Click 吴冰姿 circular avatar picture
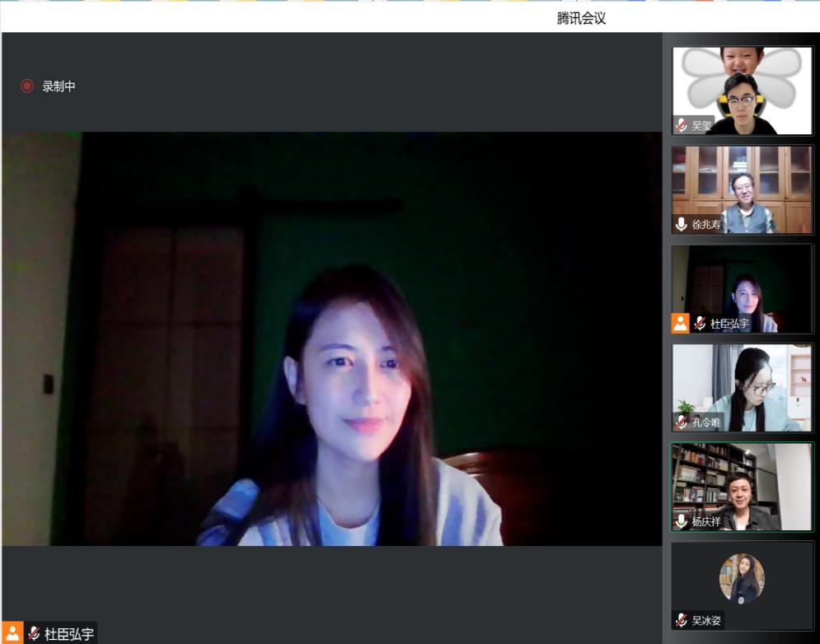Screen dimensions: 820x644 [742, 578]
